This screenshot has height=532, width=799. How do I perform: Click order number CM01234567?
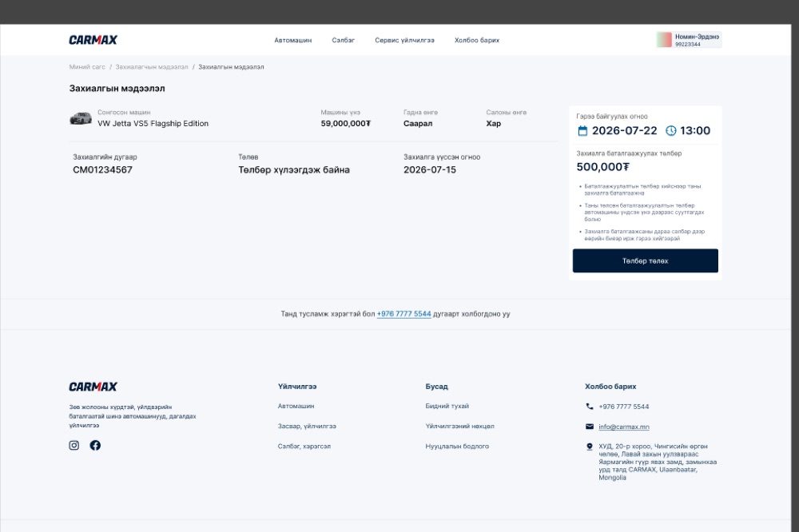click(x=102, y=169)
